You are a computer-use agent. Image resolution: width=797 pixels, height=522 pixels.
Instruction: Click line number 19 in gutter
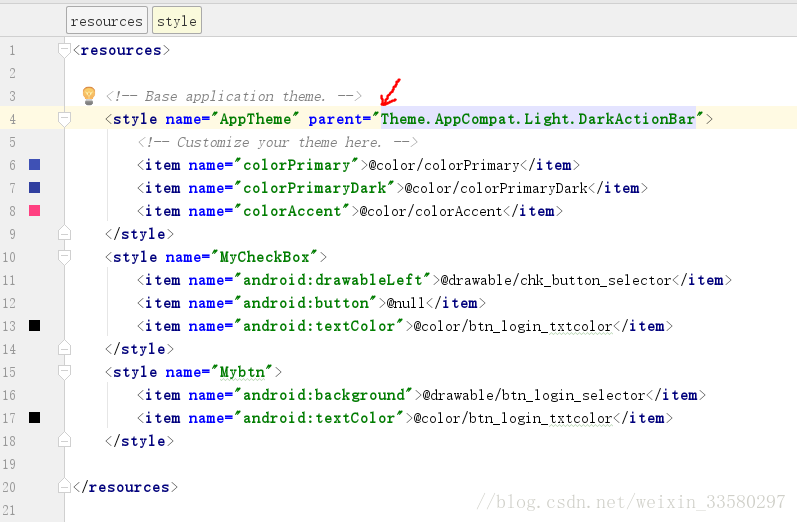click(9, 464)
